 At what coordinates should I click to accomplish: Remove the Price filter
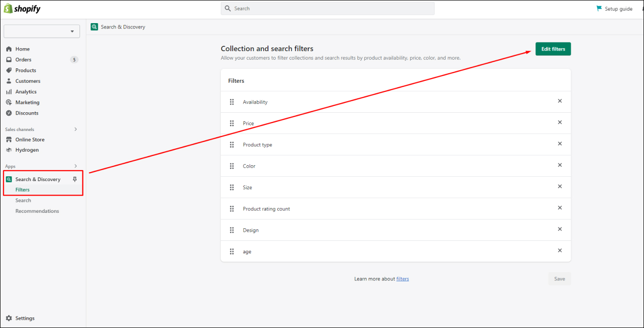pyautogui.click(x=560, y=122)
